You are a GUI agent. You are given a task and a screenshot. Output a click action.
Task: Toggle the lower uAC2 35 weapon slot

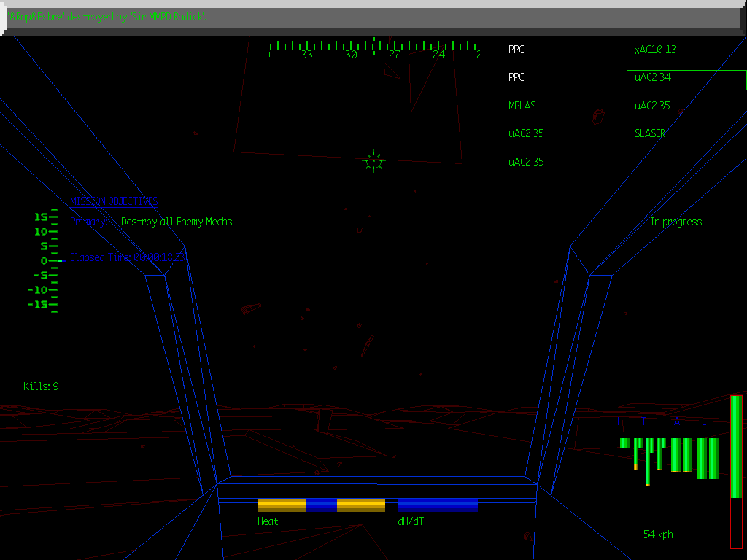pyautogui.click(x=526, y=161)
